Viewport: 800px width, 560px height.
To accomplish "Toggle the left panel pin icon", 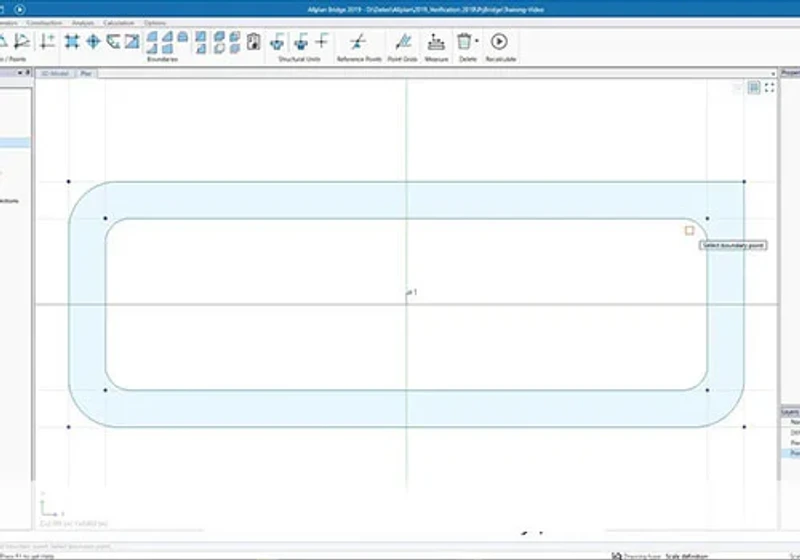I will point(28,73).
